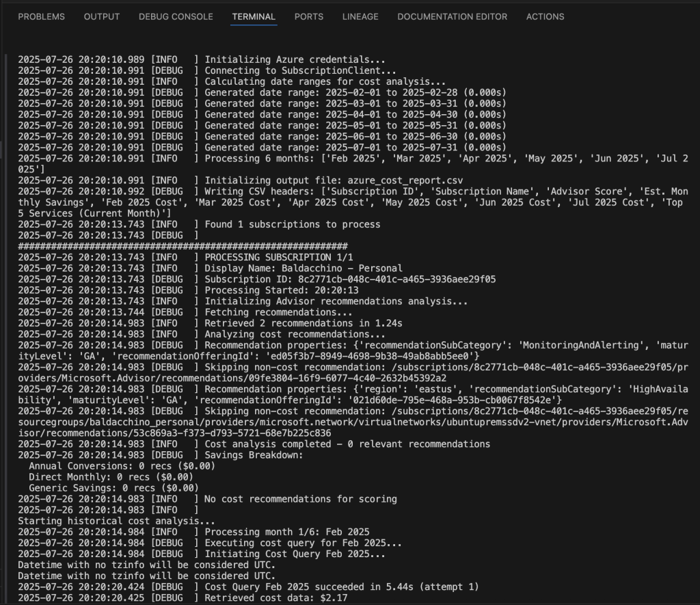This screenshot has width=700, height=605.
Task: Open the OUTPUT tab
Action: tap(102, 16)
